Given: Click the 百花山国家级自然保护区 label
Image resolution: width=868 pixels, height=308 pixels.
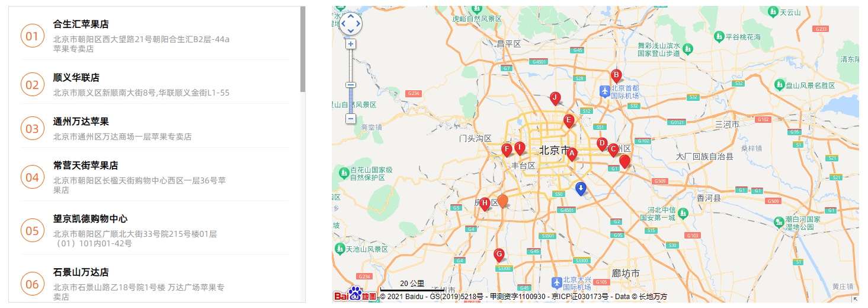Looking at the screenshot, I should (371, 173).
